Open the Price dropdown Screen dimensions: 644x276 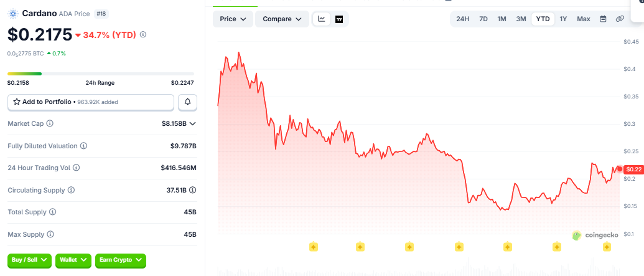point(233,19)
